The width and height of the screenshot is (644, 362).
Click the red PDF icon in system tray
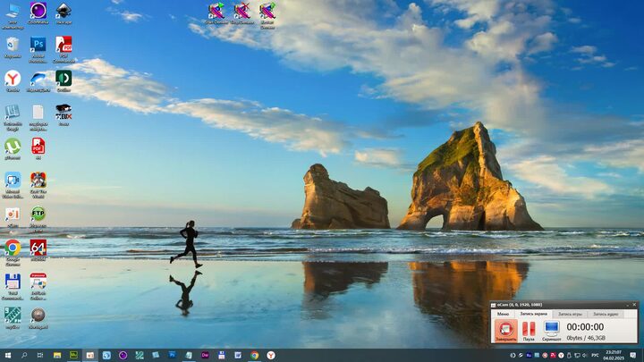553,356
